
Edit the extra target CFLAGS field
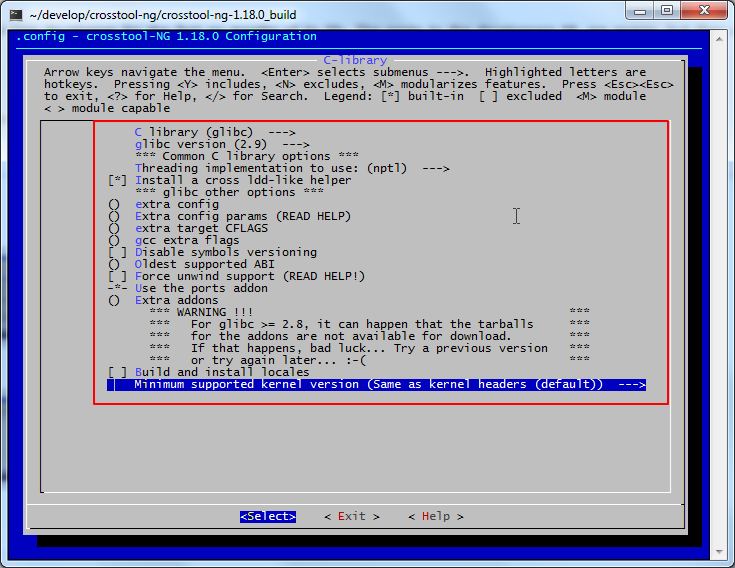(188, 228)
